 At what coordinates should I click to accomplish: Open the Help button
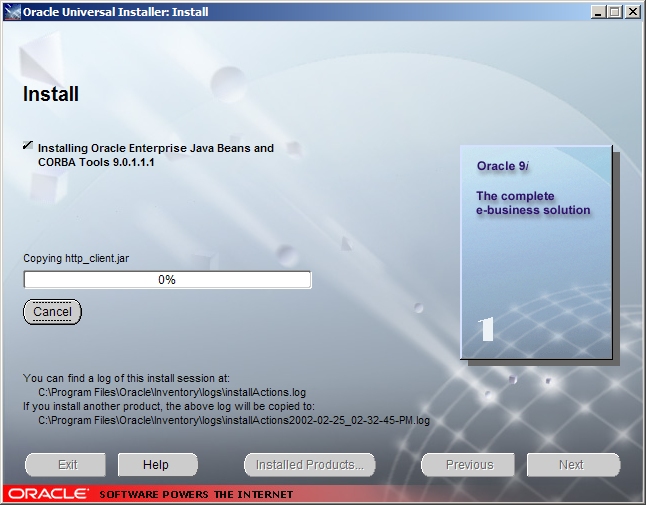(158, 465)
